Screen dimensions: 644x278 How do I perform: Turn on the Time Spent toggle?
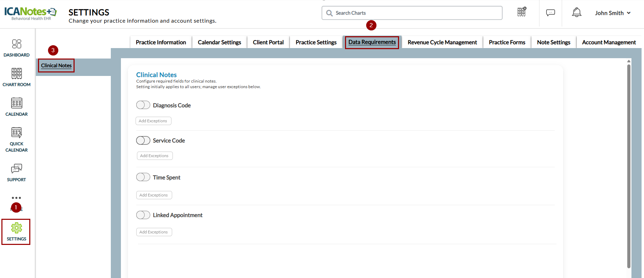click(143, 177)
